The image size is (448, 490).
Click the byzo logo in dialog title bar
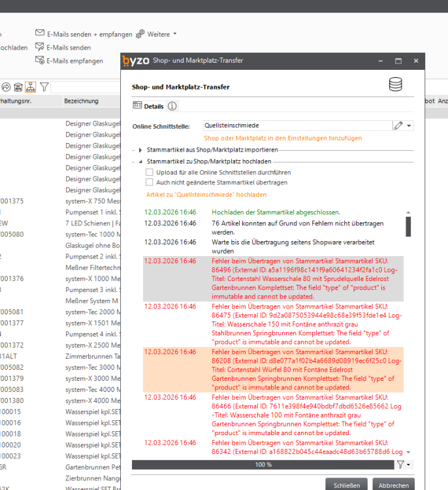tap(136, 61)
